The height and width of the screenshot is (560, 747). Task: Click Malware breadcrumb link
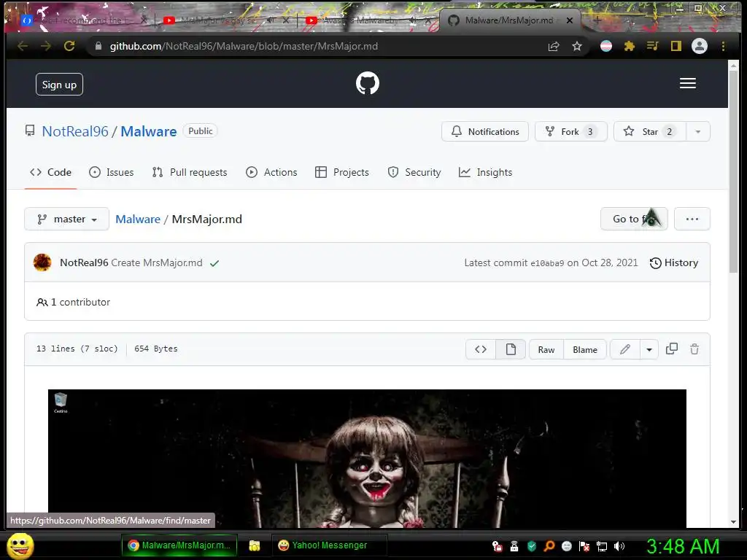click(138, 219)
